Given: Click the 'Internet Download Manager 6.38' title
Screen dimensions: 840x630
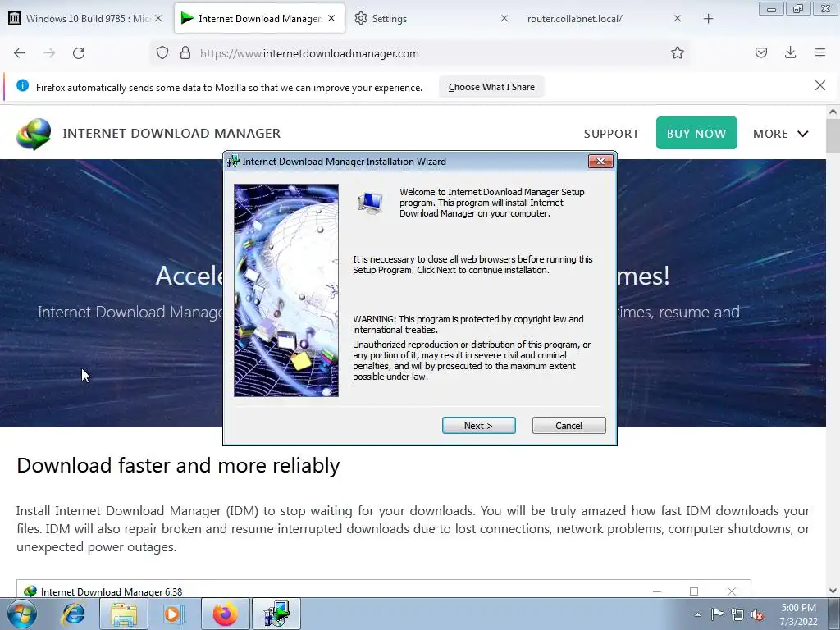Looking at the screenshot, I should click(112, 591).
